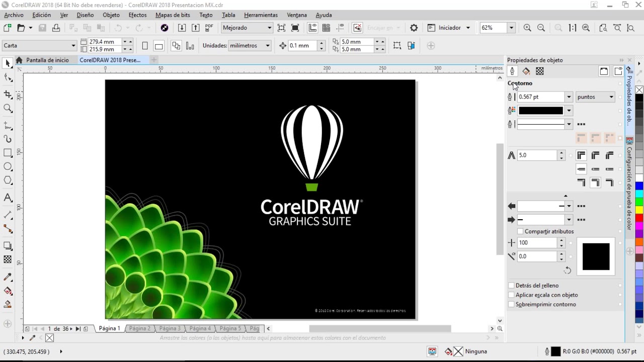Select the Shape tool in the toolbox
Image resolution: width=644 pixels, height=362 pixels.
(8, 78)
